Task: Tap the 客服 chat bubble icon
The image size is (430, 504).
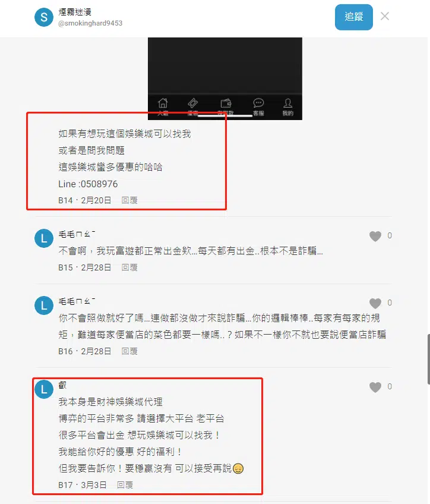Action: tap(258, 103)
